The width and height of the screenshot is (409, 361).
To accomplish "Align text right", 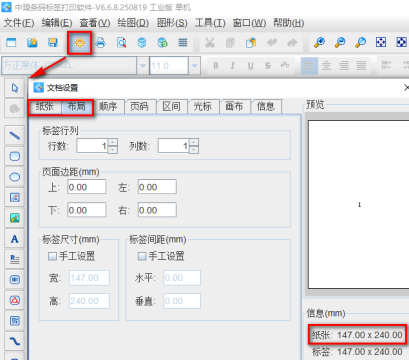I will coord(344,66).
